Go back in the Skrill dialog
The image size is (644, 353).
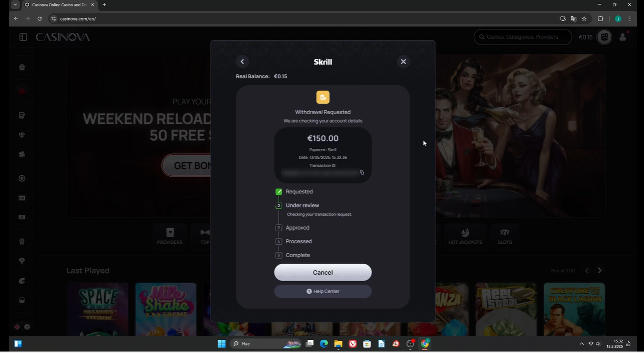tap(242, 62)
